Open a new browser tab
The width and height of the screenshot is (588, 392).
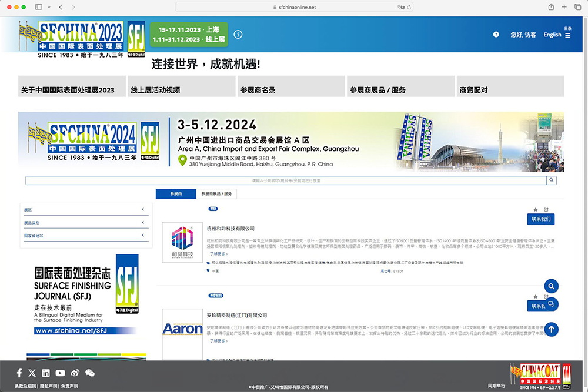[564, 7]
